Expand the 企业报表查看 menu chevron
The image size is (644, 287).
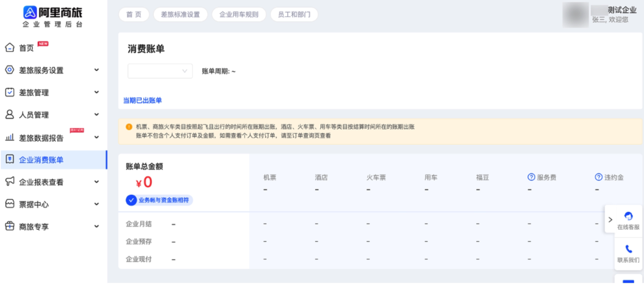(x=97, y=182)
